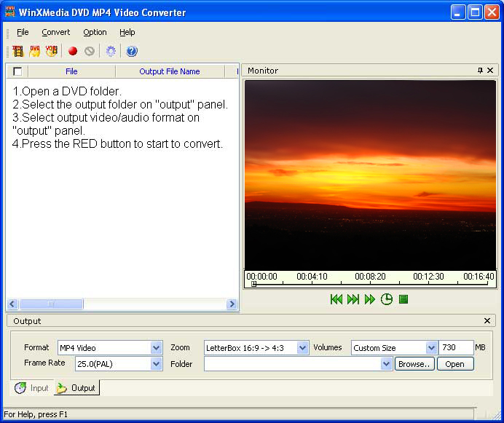Click the 'For Help, press F1' status text
Image resolution: width=504 pixels, height=423 pixels.
[x=36, y=414]
